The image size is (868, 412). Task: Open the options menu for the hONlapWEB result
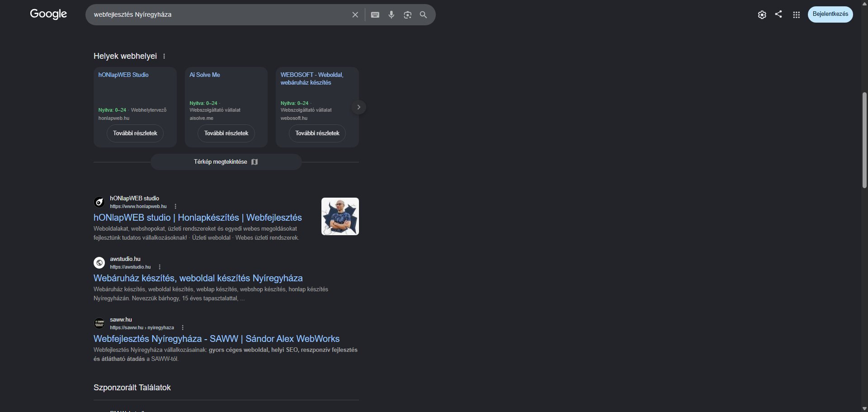click(175, 207)
